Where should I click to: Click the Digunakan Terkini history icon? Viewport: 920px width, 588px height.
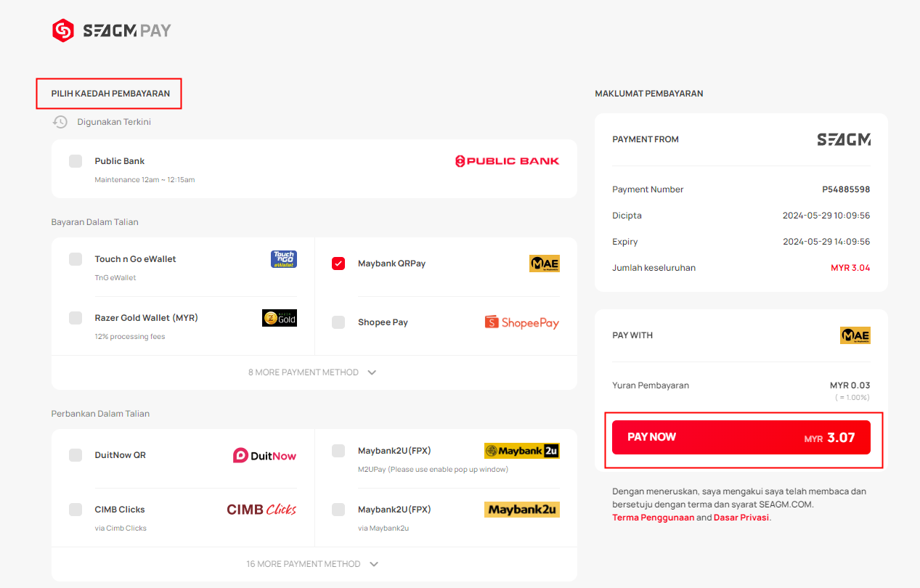[x=60, y=122]
